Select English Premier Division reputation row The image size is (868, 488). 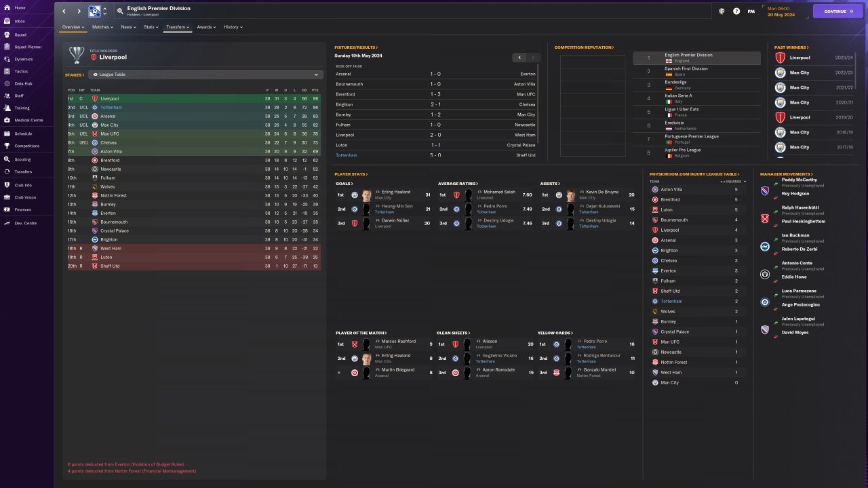697,58
